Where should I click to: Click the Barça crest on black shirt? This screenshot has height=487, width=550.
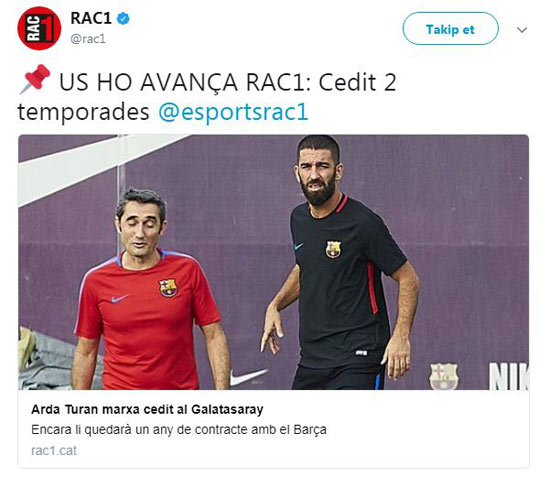pyautogui.click(x=333, y=249)
